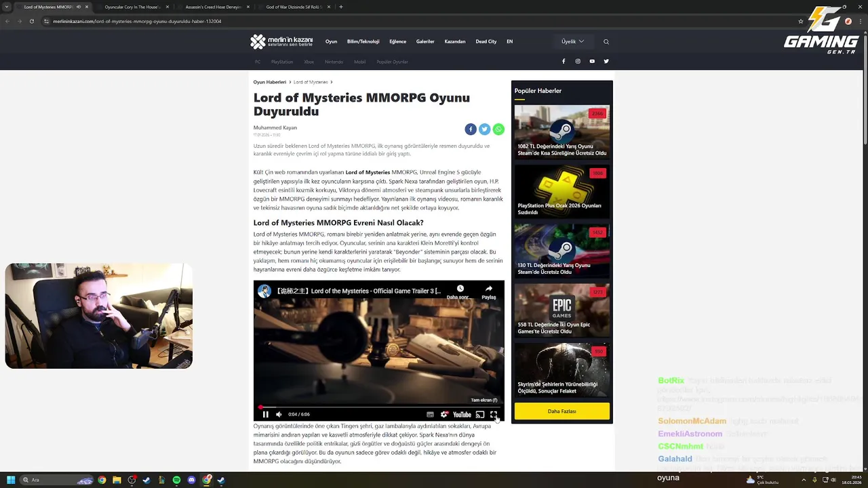Open PlayStation Plus Ocak 2026 news card
Screen dimensions: 868x488
coord(562,192)
